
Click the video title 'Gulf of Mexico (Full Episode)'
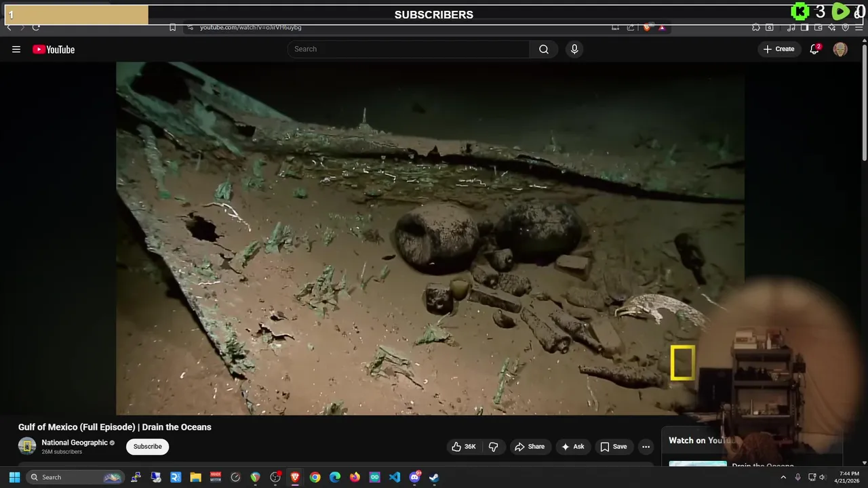point(115,427)
